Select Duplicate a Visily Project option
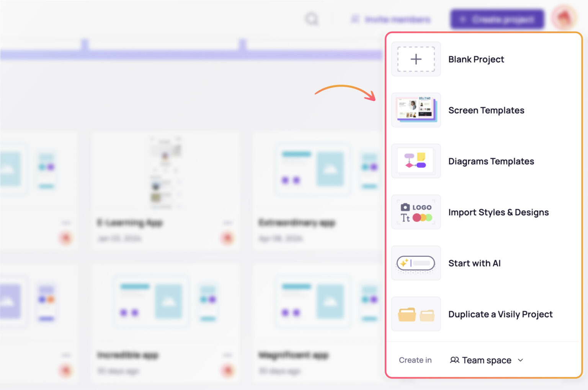The width and height of the screenshot is (588, 390). coord(500,314)
